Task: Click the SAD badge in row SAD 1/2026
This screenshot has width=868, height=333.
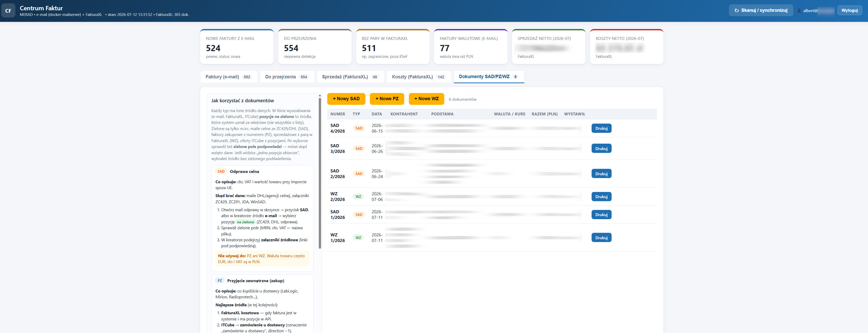Action: (359, 215)
